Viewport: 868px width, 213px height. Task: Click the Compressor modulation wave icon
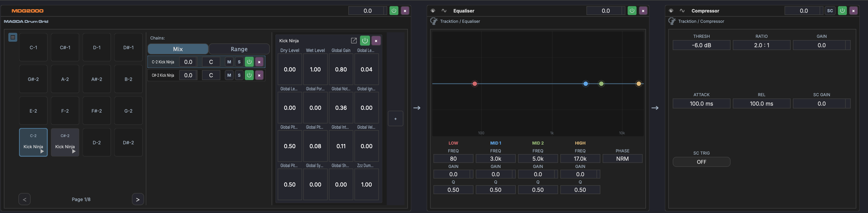(x=682, y=11)
